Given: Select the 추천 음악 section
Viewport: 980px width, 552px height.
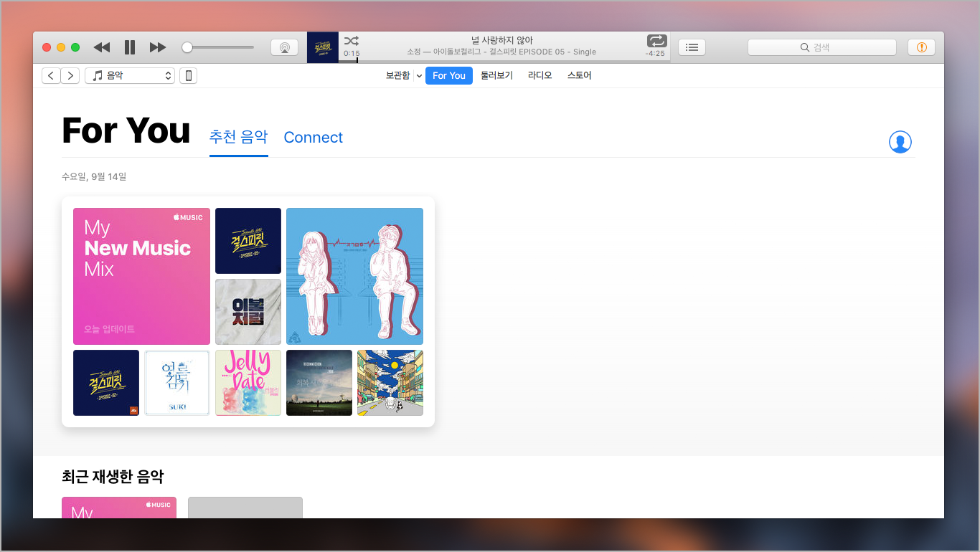Looking at the screenshot, I should point(238,137).
